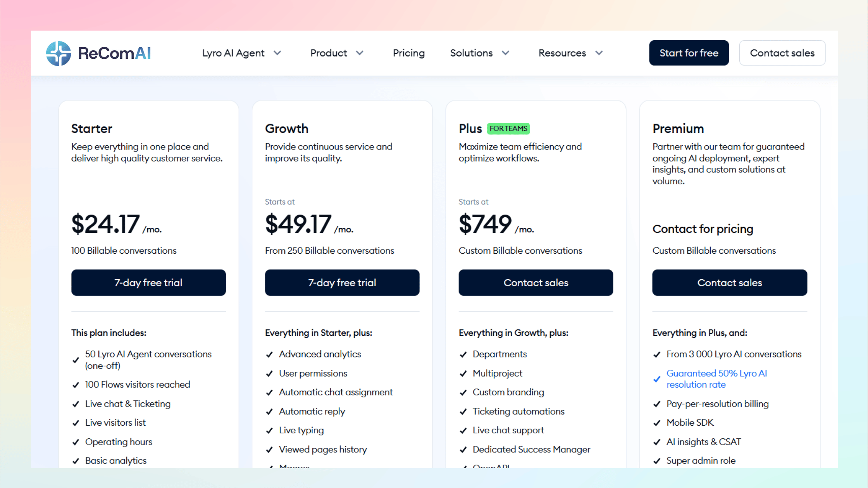Click the 'Custom branding' feature text

click(x=508, y=392)
